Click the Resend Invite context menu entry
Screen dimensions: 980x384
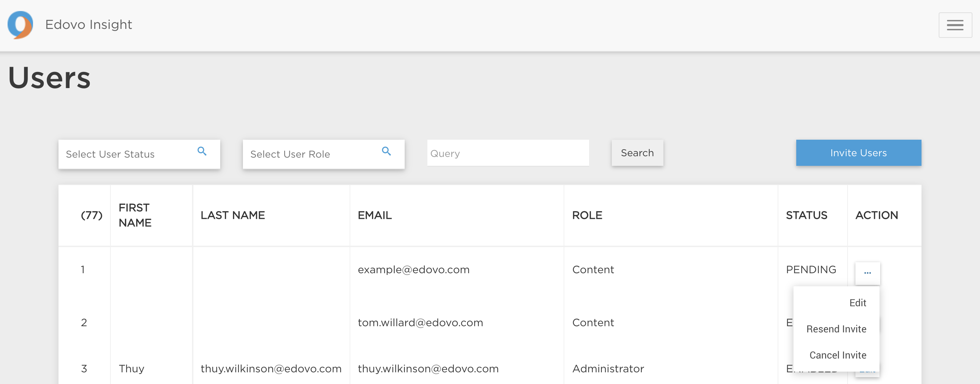pos(837,328)
